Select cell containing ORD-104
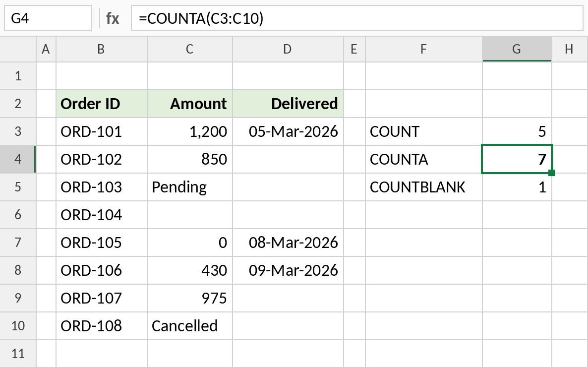Viewport: 588px width, 368px height. point(101,215)
